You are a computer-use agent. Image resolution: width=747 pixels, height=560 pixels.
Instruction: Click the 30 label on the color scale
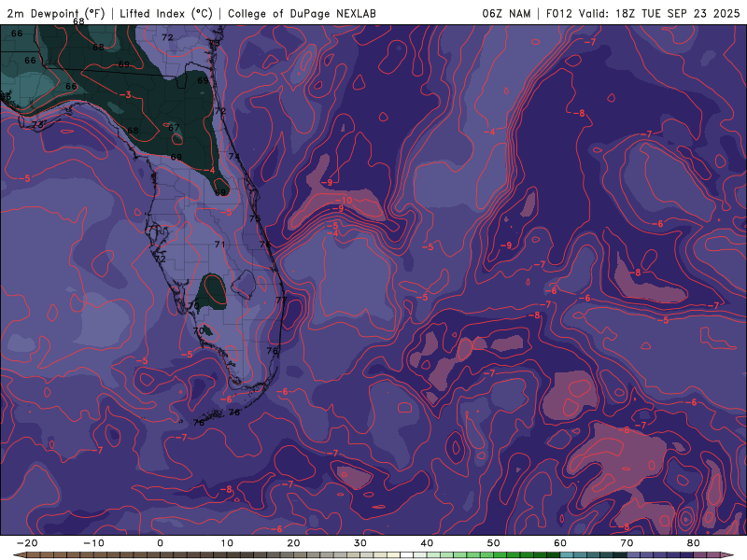[360, 543]
